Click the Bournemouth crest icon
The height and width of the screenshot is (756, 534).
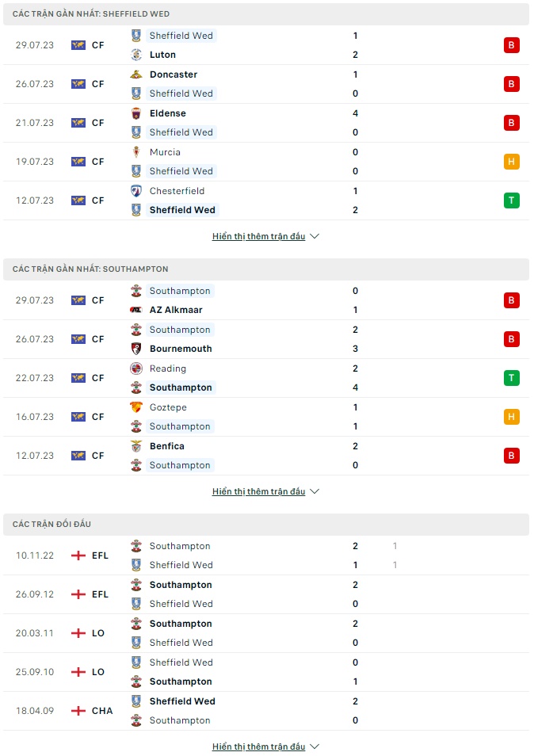[x=136, y=349]
